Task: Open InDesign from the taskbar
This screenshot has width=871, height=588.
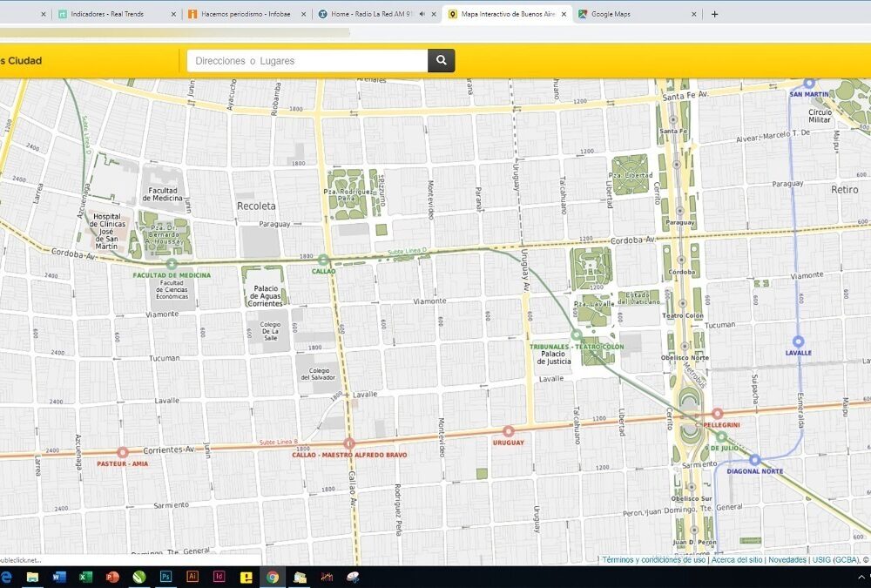Action: pyautogui.click(x=219, y=577)
